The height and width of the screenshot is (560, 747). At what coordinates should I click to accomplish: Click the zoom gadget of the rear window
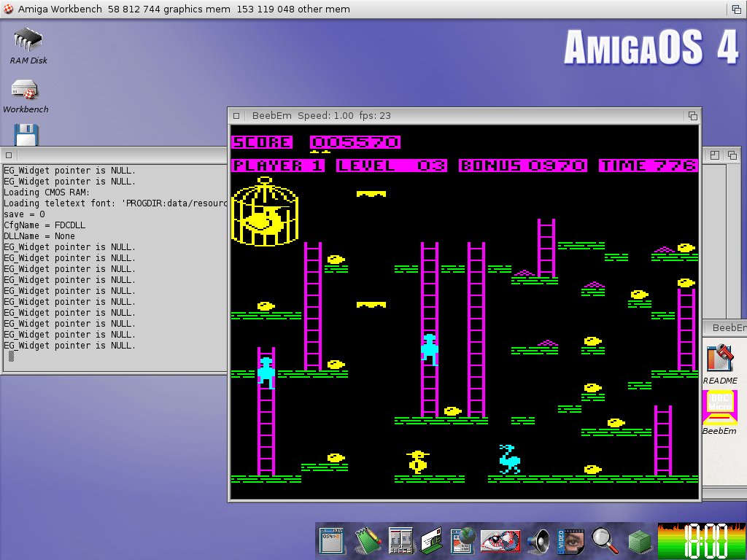[x=715, y=155]
